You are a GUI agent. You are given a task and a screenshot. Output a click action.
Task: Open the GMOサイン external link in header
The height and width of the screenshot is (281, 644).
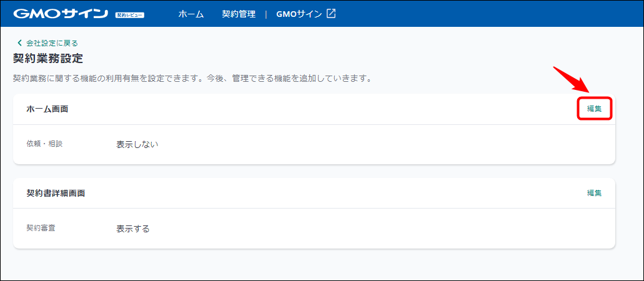(299, 14)
